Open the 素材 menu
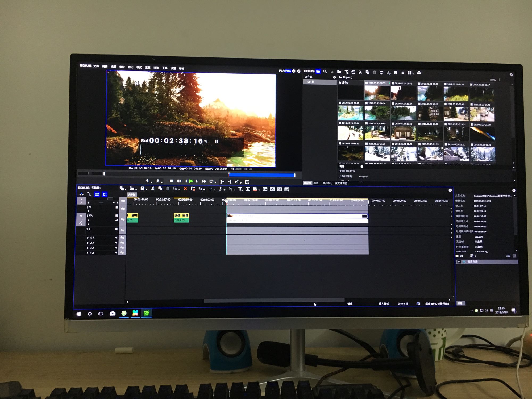532x399 pixels. click(x=122, y=67)
